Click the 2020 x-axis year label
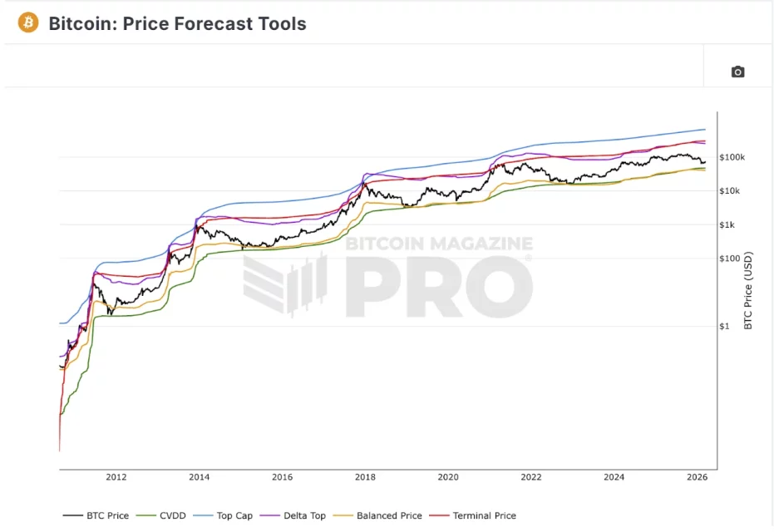The width and height of the screenshot is (774, 532). click(x=448, y=477)
